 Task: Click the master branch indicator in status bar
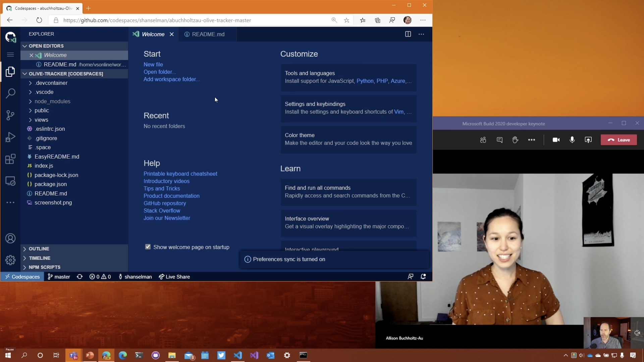coord(58,277)
